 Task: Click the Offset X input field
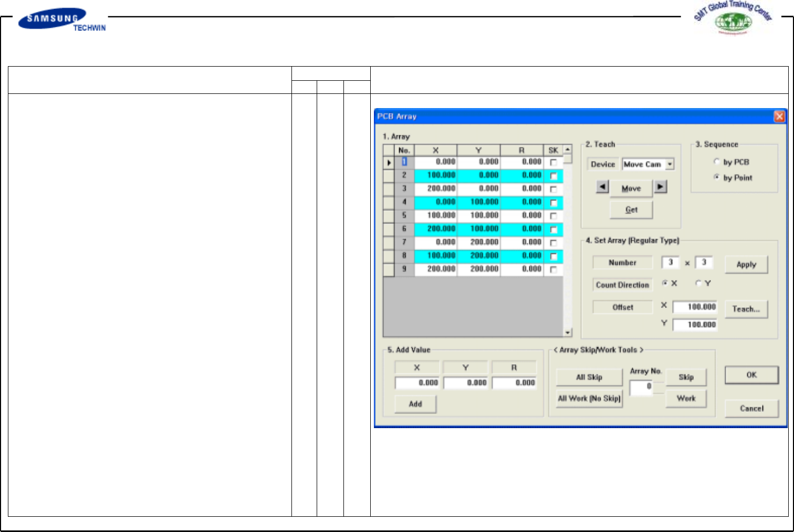coord(695,307)
